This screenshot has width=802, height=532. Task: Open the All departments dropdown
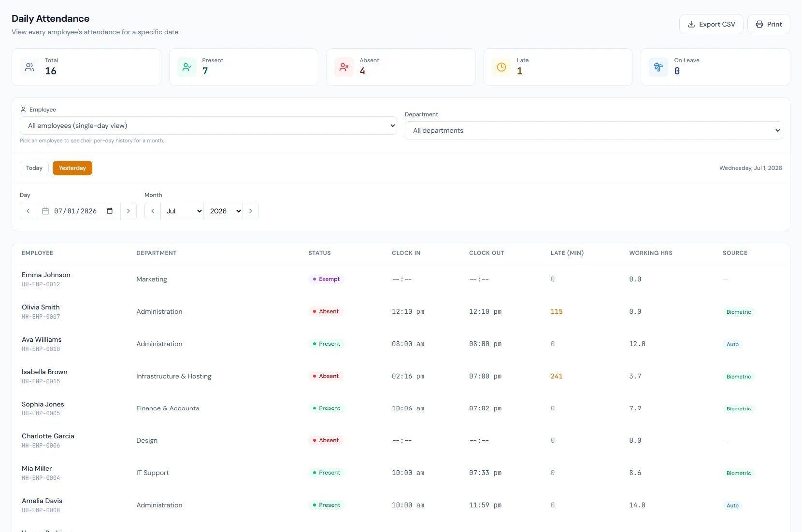click(x=593, y=130)
